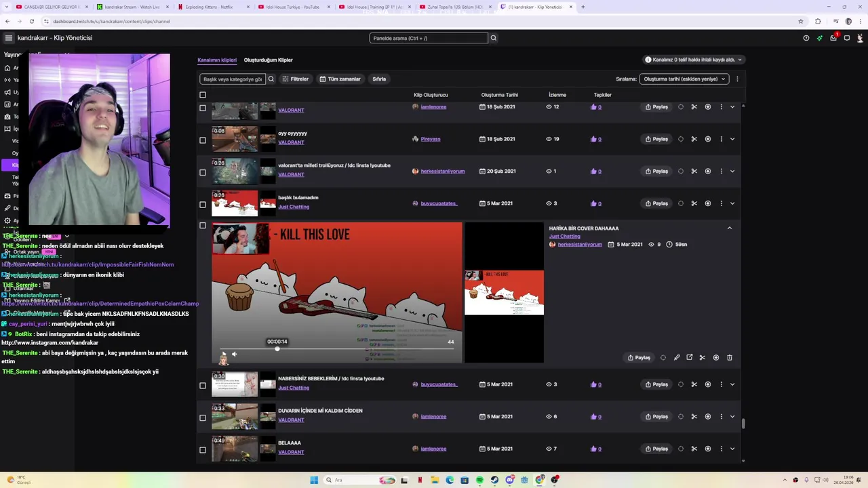Open Spotify from the taskbar
The height and width of the screenshot is (488, 868).
tap(479, 480)
